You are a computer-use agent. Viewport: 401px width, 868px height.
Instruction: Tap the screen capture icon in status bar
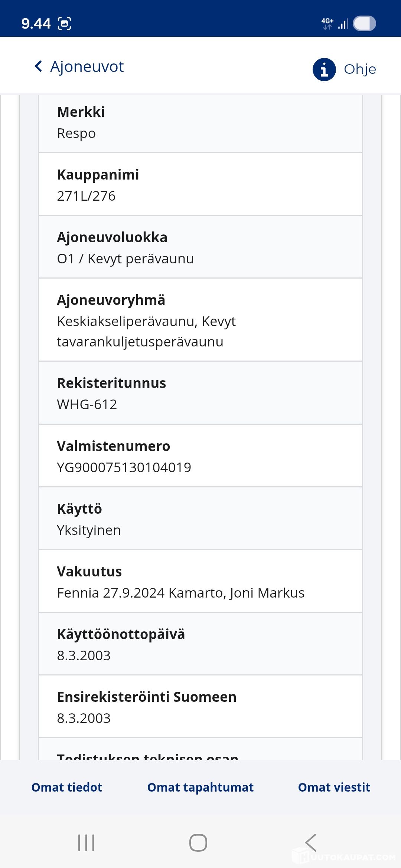point(65,24)
